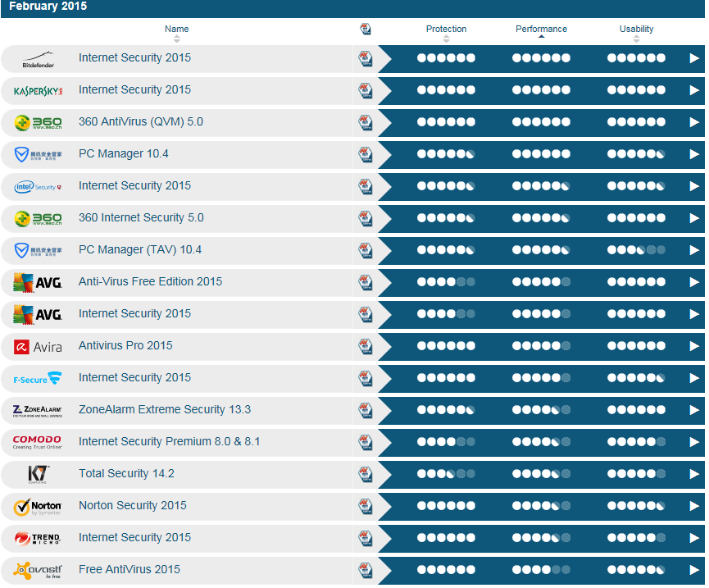Expand the 360 AntiVirus (QVM) row arrow
Screen dimensions: 709x588
[694, 122]
